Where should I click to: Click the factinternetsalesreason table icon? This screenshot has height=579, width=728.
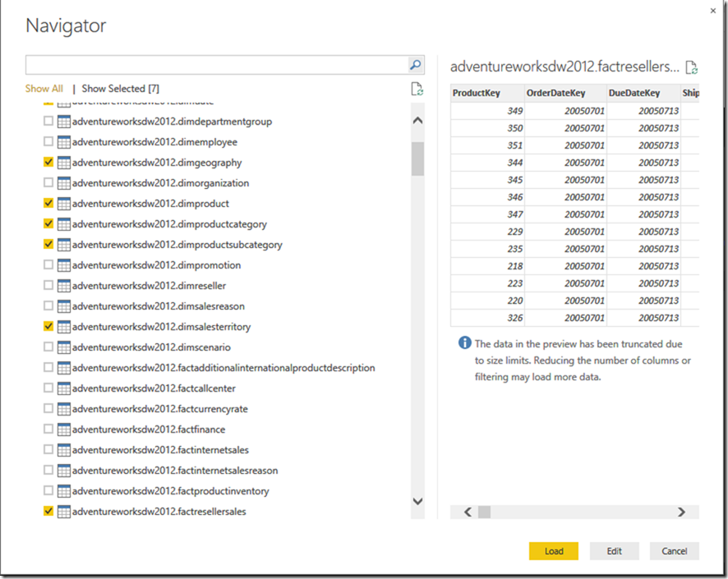(x=63, y=471)
